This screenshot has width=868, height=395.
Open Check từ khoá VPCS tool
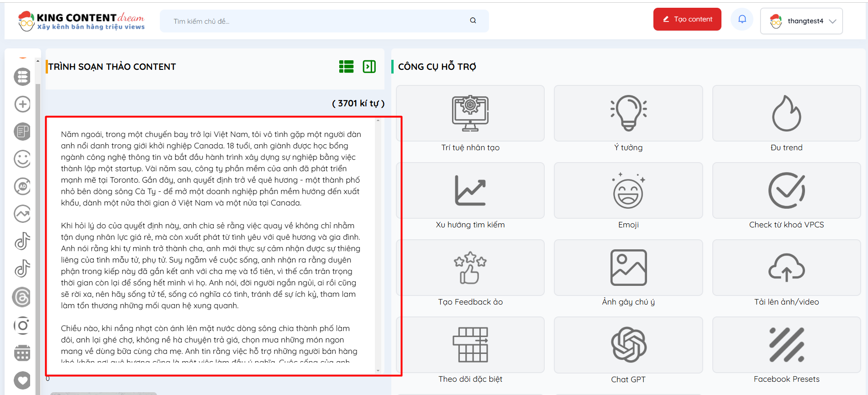786,191
